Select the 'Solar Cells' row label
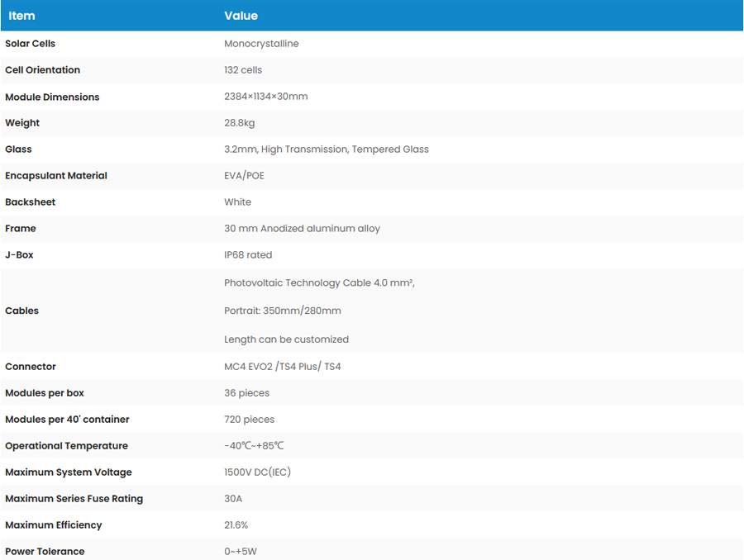Image resolution: width=744 pixels, height=560 pixels. tap(31, 44)
